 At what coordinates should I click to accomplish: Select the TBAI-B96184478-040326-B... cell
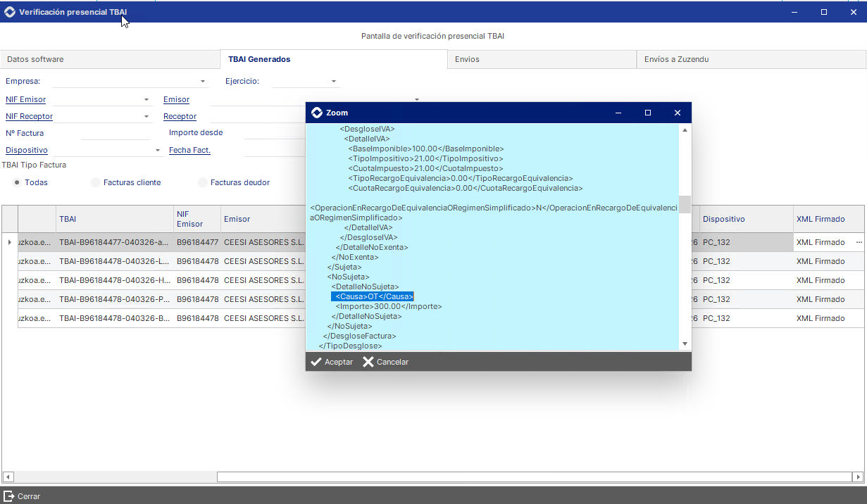pos(115,318)
